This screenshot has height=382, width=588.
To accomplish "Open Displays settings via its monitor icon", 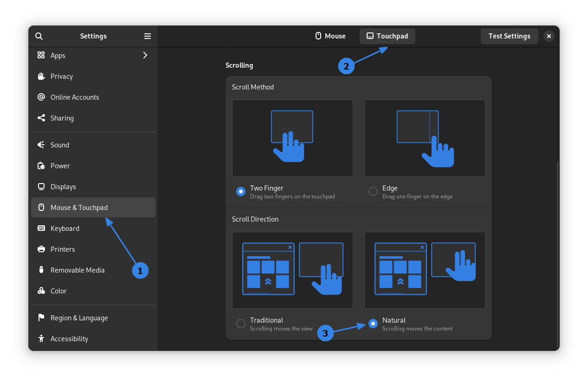I will tap(42, 186).
